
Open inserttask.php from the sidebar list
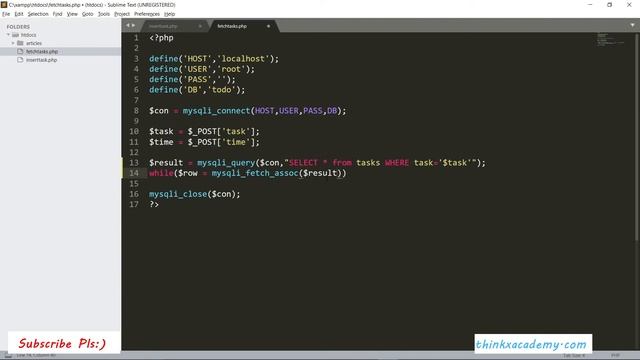pos(41,60)
